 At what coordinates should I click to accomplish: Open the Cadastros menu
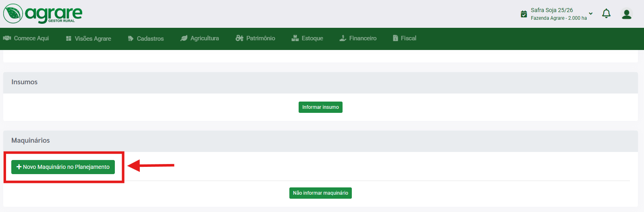click(146, 39)
